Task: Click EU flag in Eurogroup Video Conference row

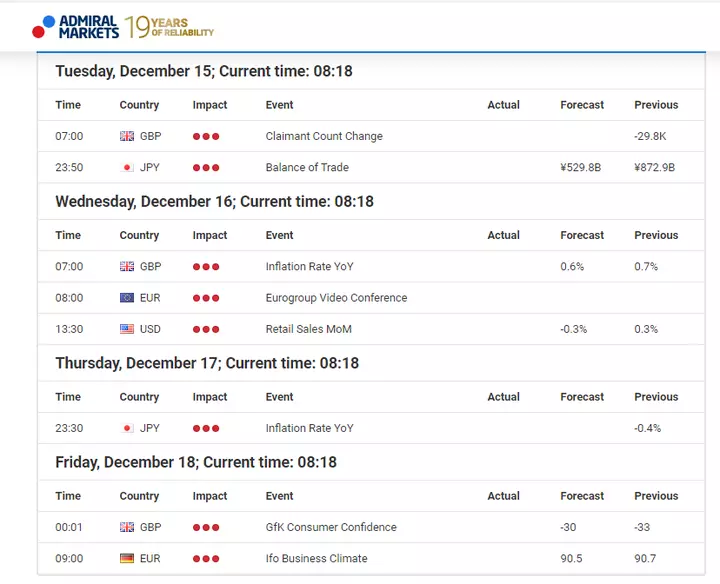Action: point(127,298)
